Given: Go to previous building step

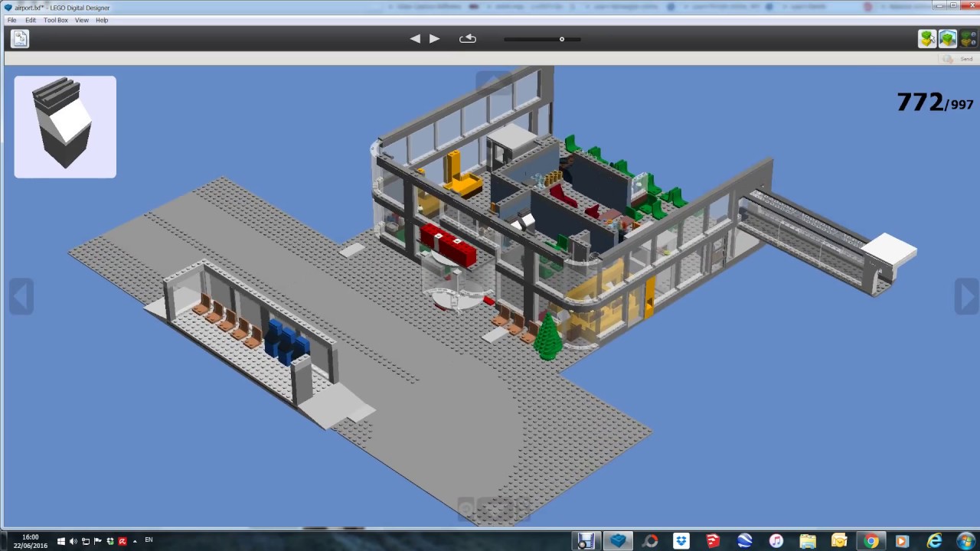Looking at the screenshot, I should click(x=415, y=38).
